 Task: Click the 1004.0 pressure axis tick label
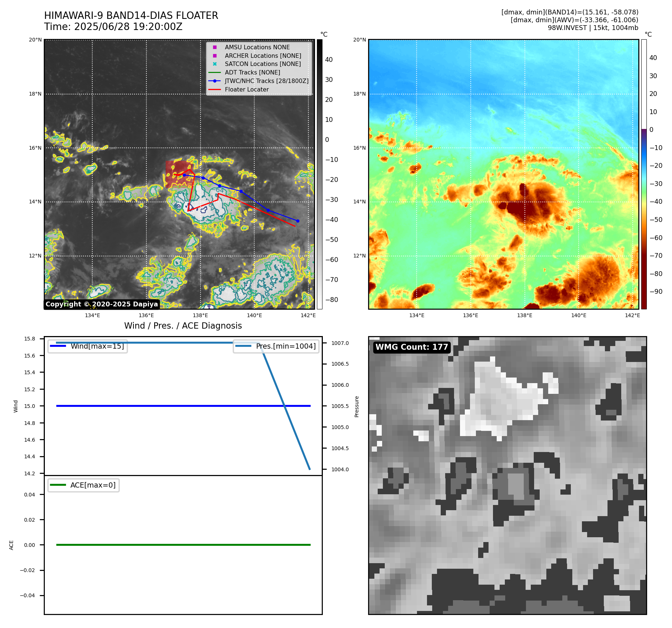point(340,469)
